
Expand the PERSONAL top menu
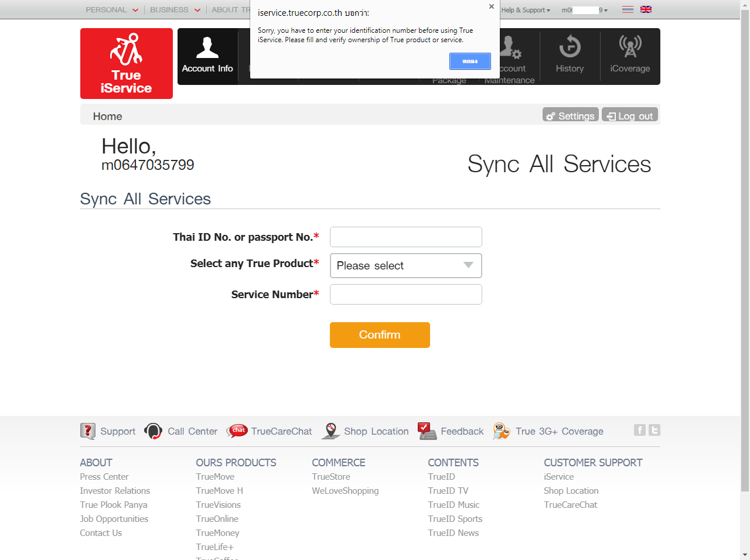(112, 9)
